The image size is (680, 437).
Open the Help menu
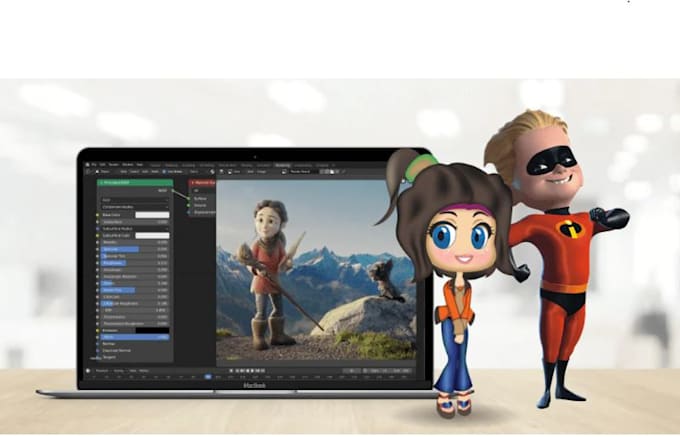(139, 165)
